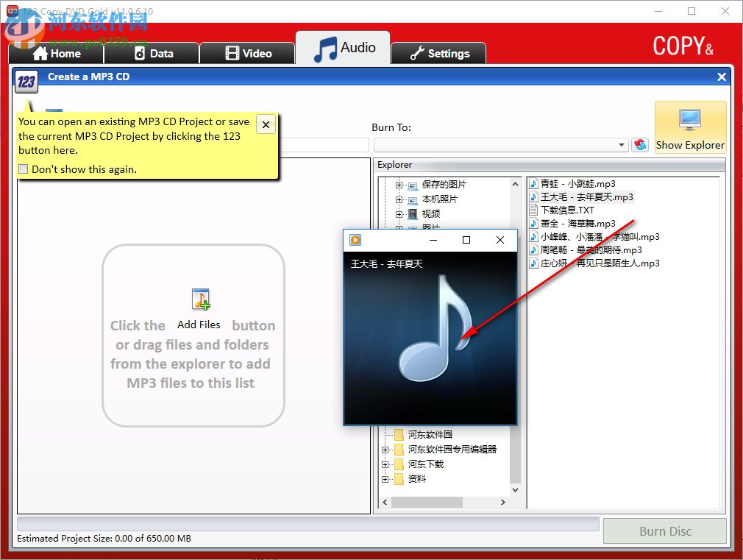Minimize the media player popup window

(433, 240)
